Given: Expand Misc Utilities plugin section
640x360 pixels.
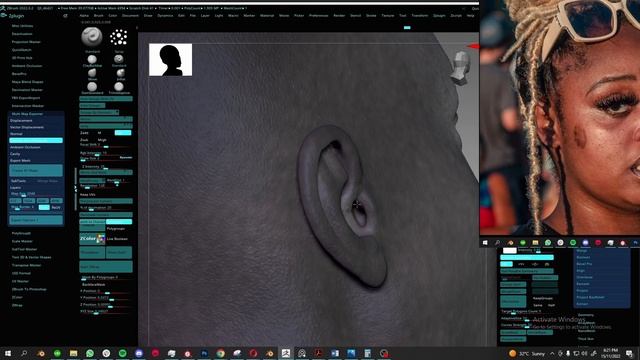Looking at the screenshot, I should coord(22,26).
